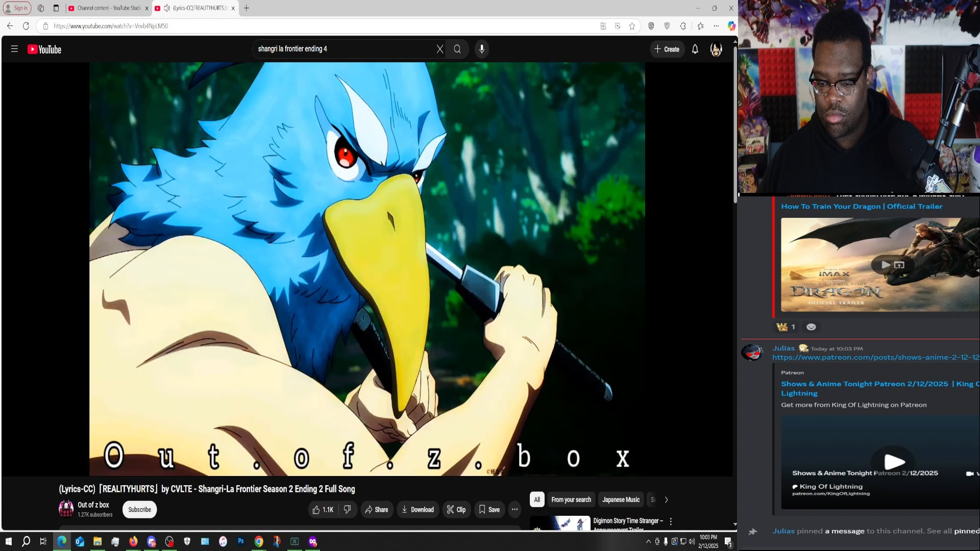This screenshot has height=551, width=980.
Task: Launch Photoshop from the taskbar
Action: coord(241,542)
